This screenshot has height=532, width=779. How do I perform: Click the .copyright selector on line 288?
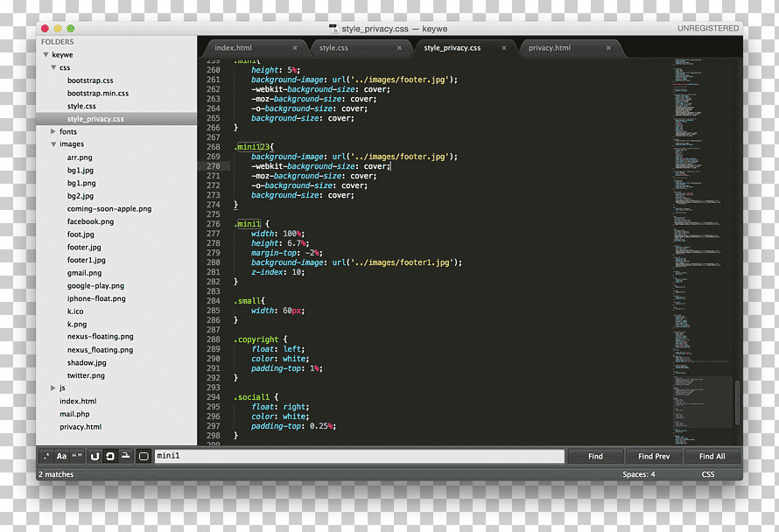pyautogui.click(x=256, y=339)
